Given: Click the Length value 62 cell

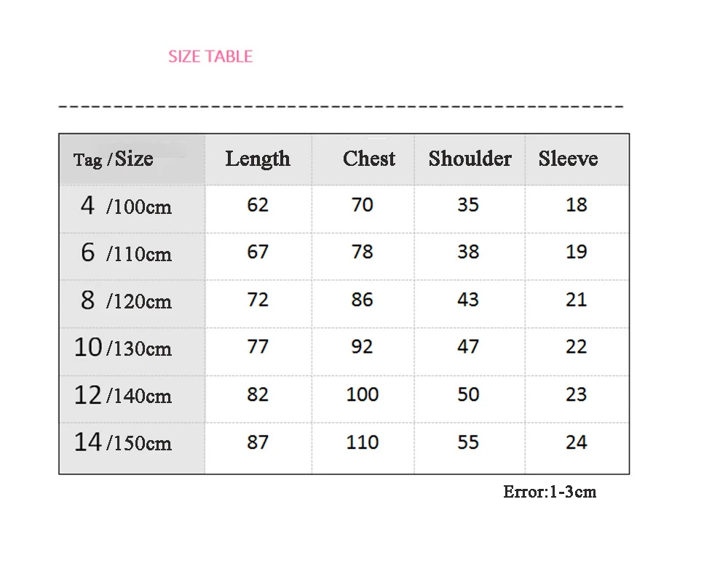Looking at the screenshot, I should (x=258, y=205).
